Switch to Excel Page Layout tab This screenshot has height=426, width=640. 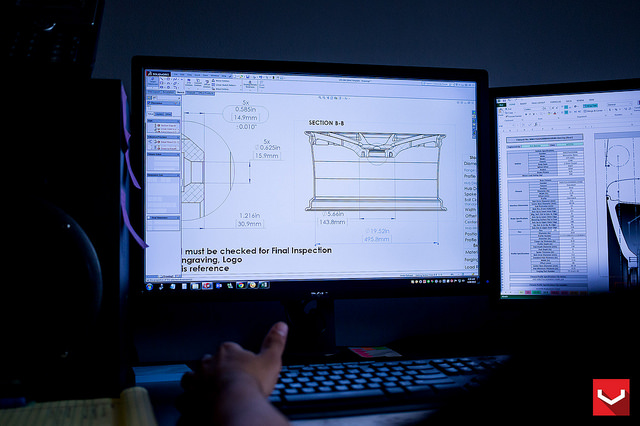click(538, 103)
